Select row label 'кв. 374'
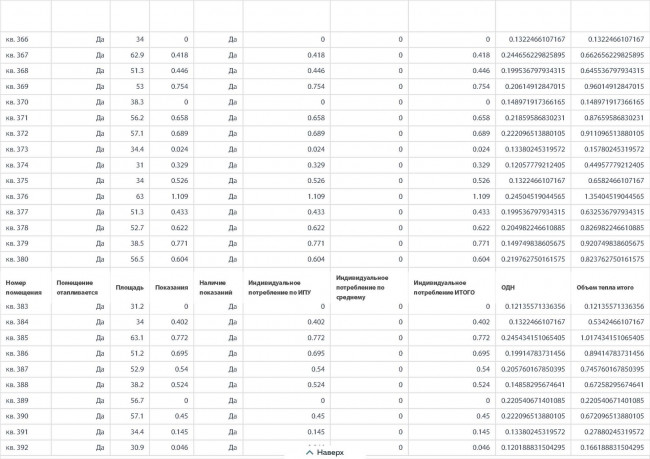The height and width of the screenshot is (459, 650). (x=17, y=165)
